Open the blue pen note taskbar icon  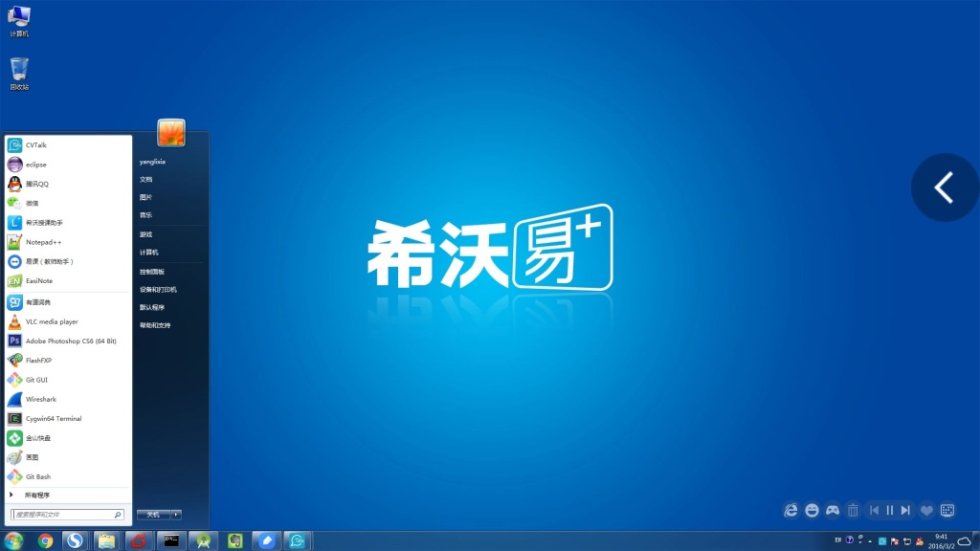[267, 540]
